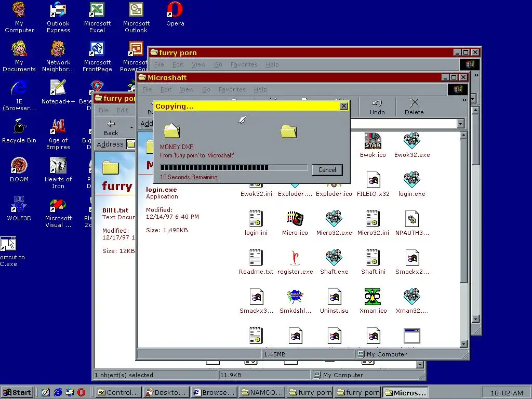Open the My Computer desktop icon
The width and height of the screenshot is (532, 399).
[19, 17]
